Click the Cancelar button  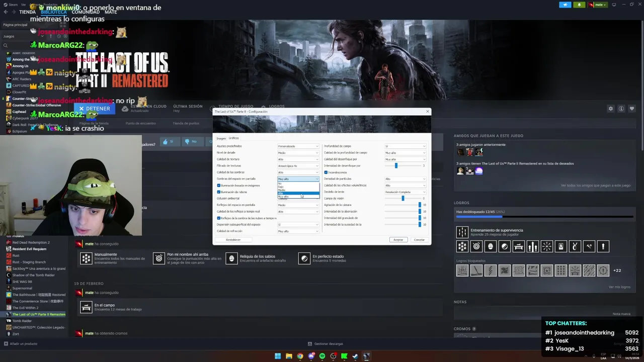tap(419, 240)
